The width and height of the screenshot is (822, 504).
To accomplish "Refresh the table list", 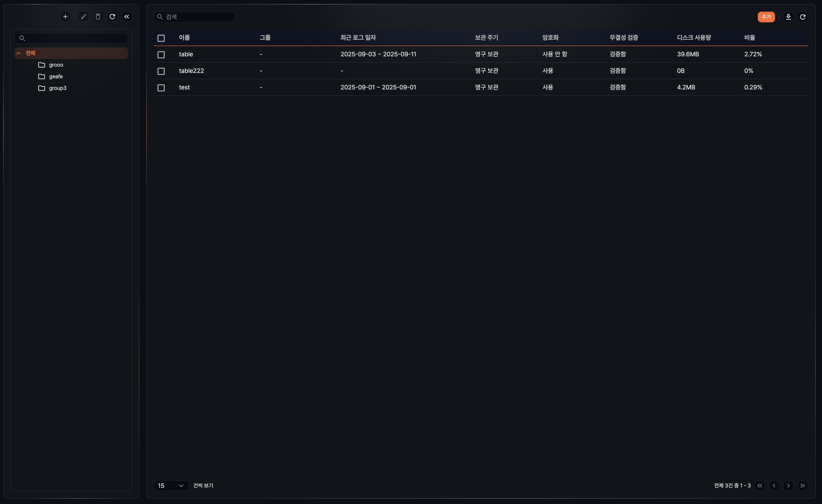I will pyautogui.click(x=803, y=17).
